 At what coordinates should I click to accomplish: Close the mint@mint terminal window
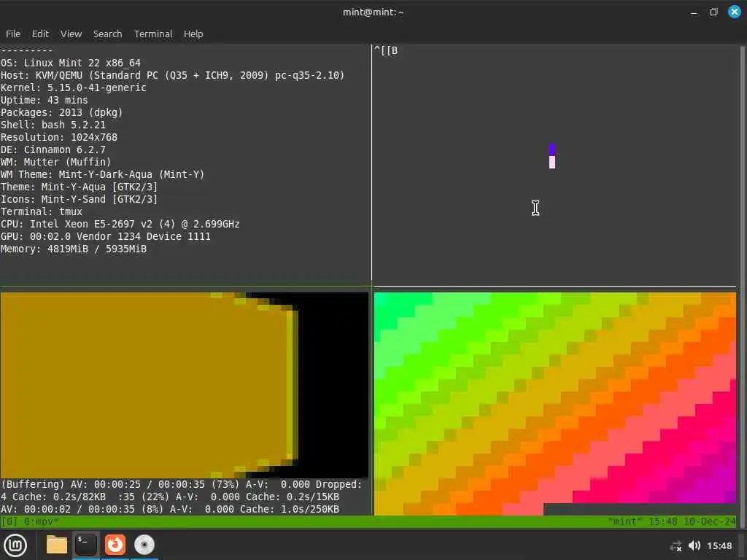pyautogui.click(x=734, y=12)
